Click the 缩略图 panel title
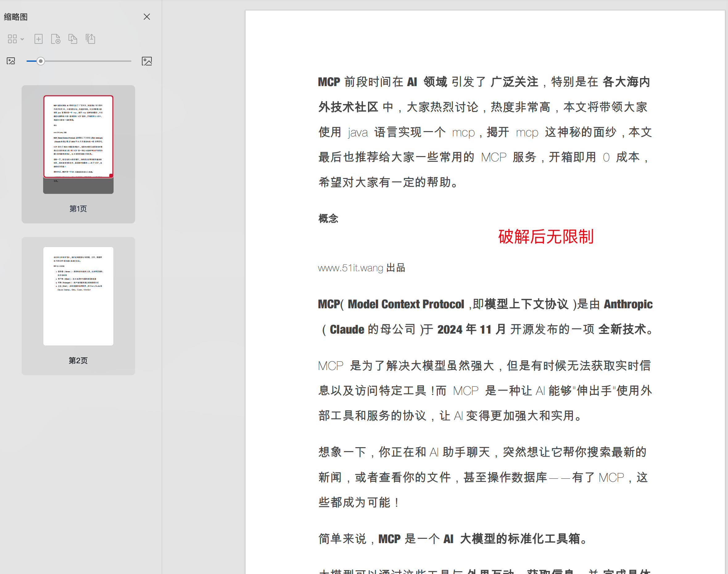This screenshot has height=574, width=728. pos(16,17)
